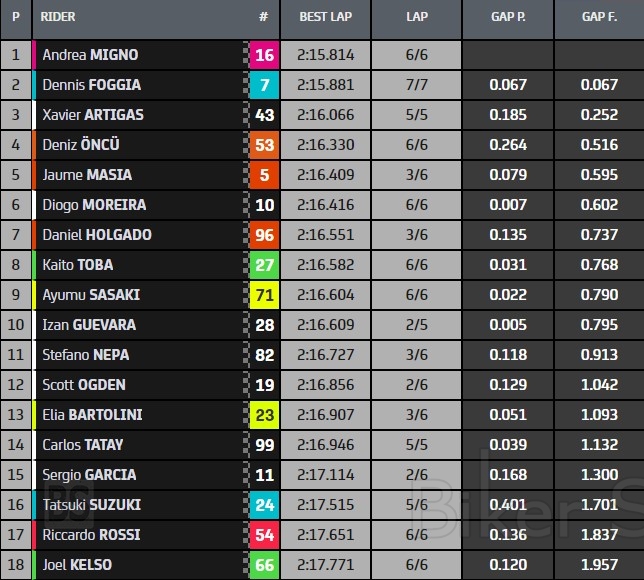Viewport: 644px width, 580px height.
Task: Select rider name Diogo MOREIRA
Action: [94, 205]
